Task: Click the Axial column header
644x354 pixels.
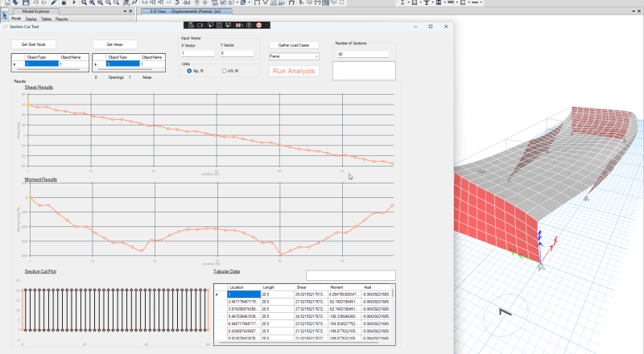Action: coord(376,287)
